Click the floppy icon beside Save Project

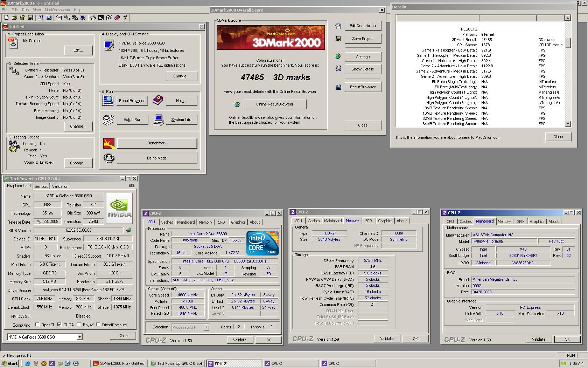(338, 39)
